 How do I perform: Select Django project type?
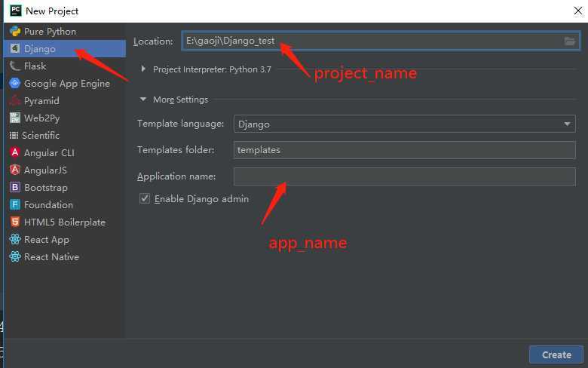pos(65,48)
